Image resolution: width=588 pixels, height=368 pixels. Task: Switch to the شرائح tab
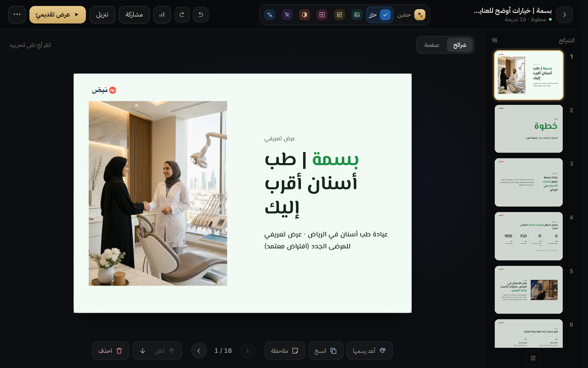tap(460, 45)
